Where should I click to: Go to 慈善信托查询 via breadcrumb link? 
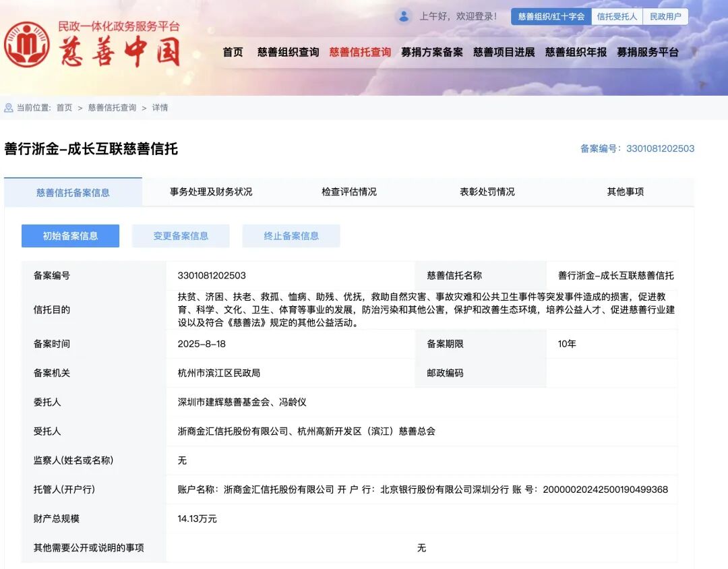coord(112,108)
